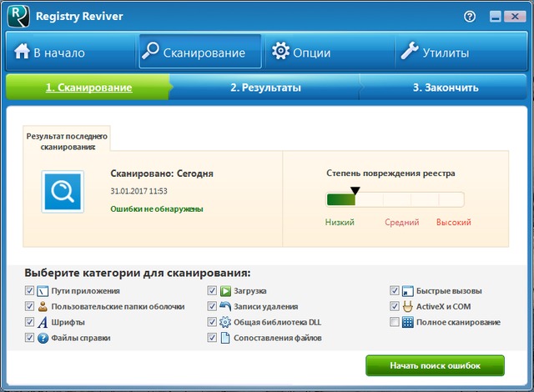This screenshot has width=534, height=392.
Task: Switch to the Утилиты tab
Action: [434, 53]
